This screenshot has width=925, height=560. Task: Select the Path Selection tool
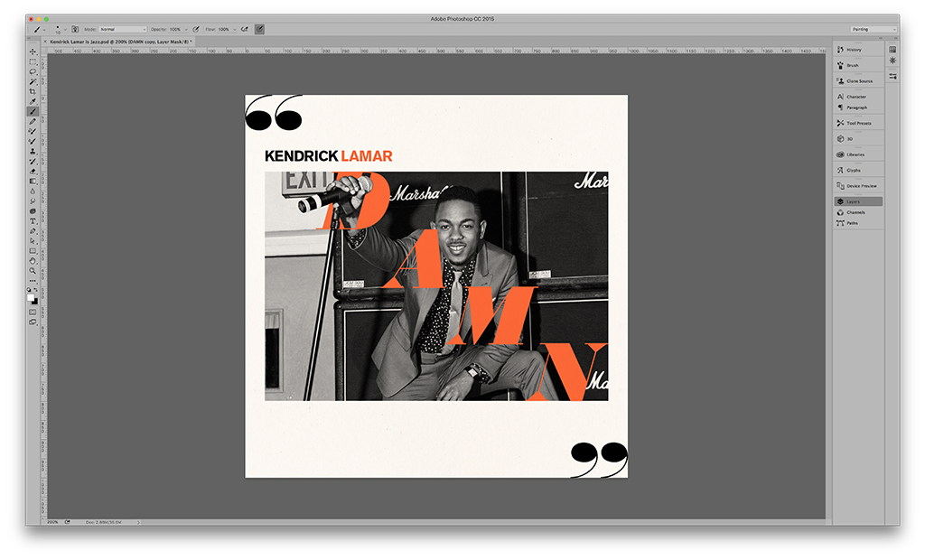coord(33,241)
